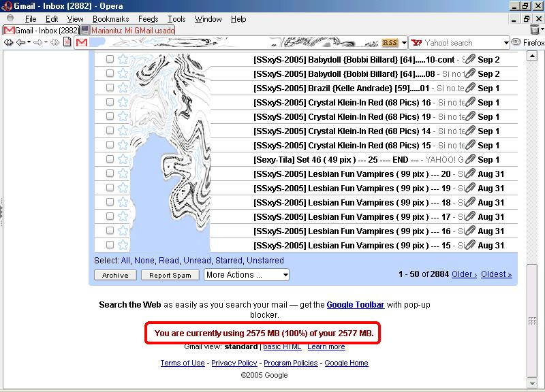This screenshot has width=545, height=392.
Task: Star the Set 46 END message
Action: (123, 159)
